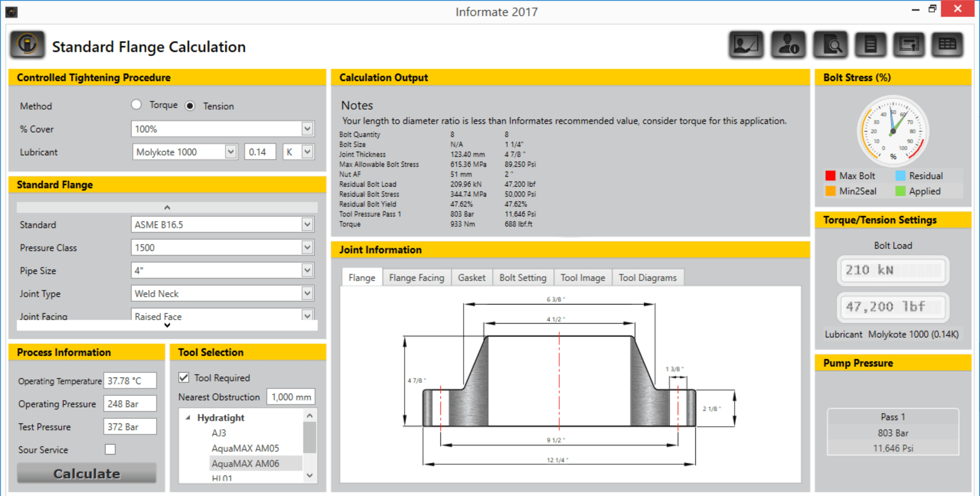The image size is (980, 496).
Task: Select AquaMAX AM05 in tool list
Action: click(245, 448)
